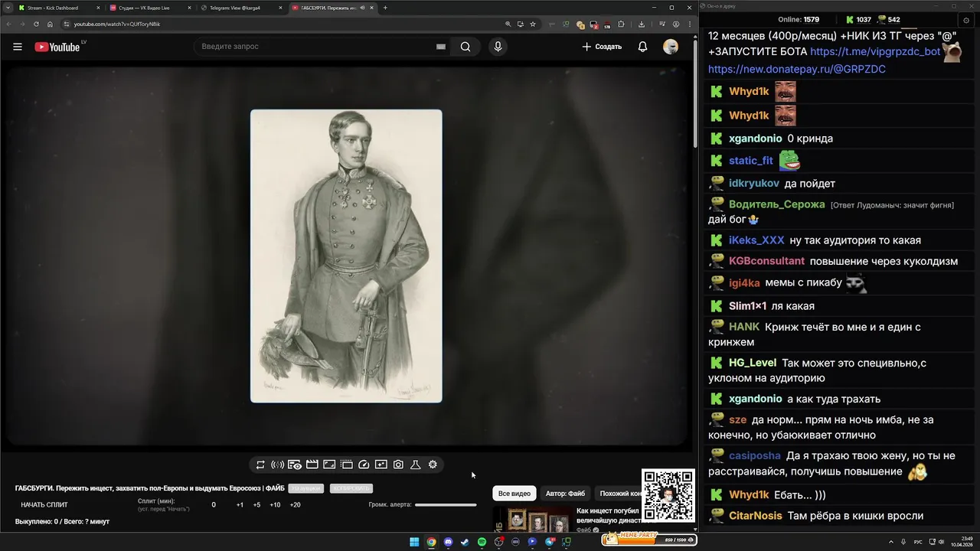Open Steam from the taskbar
The height and width of the screenshot is (551, 980).
(x=465, y=542)
